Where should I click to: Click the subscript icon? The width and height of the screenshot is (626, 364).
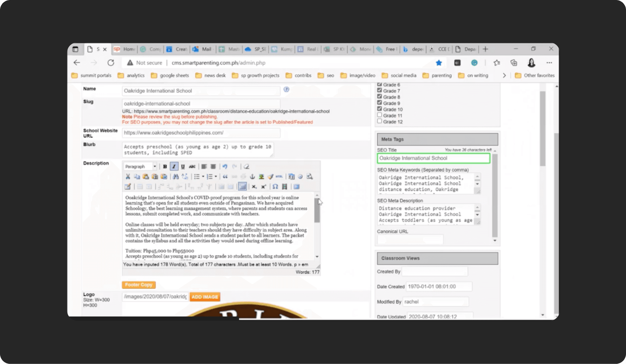254,187
